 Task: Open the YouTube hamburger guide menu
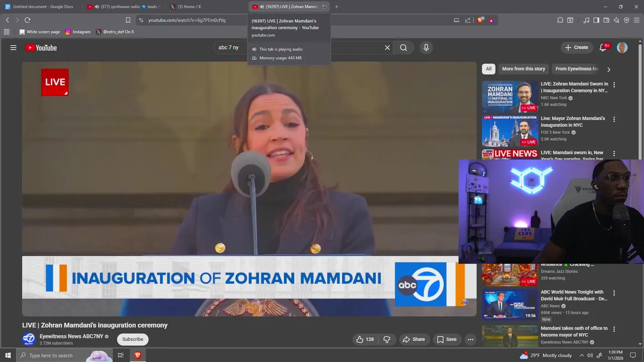click(14, 48)
